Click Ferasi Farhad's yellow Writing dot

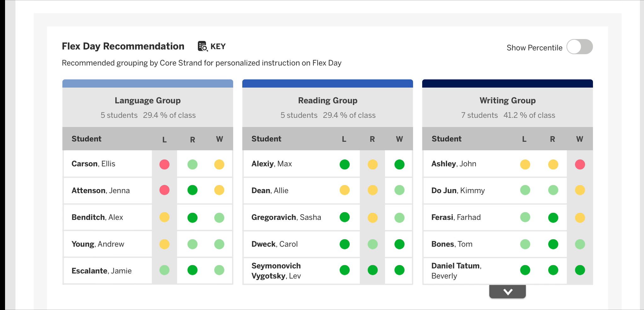pos(580,217)
